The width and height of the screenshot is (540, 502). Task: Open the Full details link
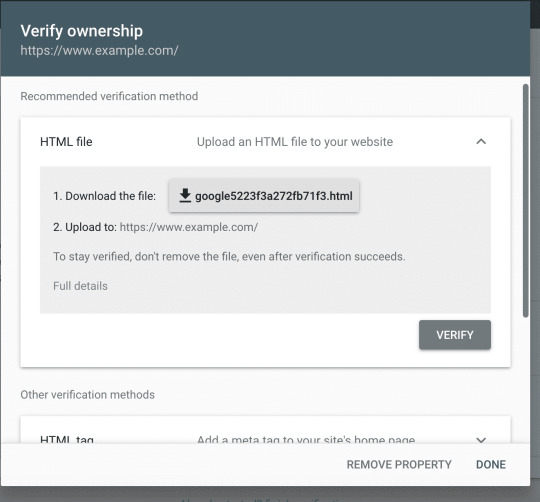80,286
